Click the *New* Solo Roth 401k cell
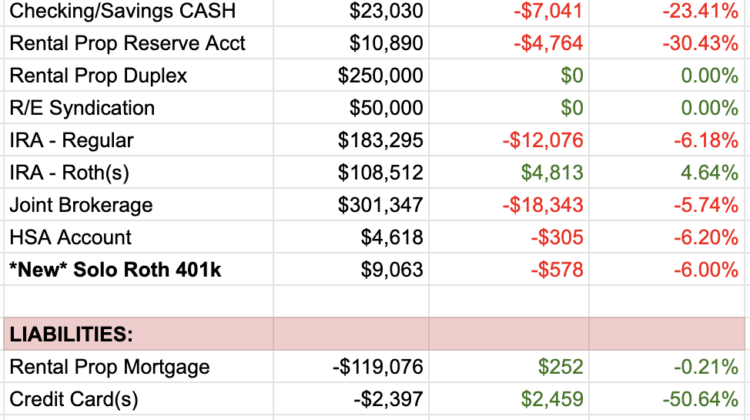Image resolution: width=750 pixels, height=420 pixels. (109, 270)
